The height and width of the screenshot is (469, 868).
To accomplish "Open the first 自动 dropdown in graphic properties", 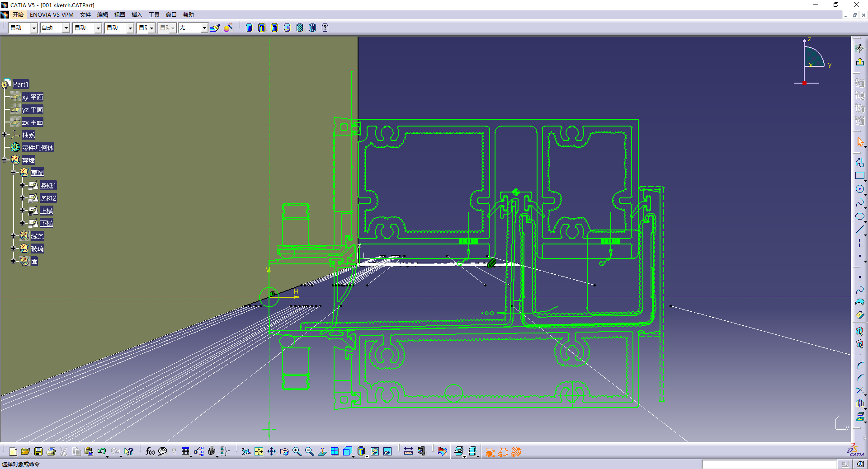I will coord(33,28).
